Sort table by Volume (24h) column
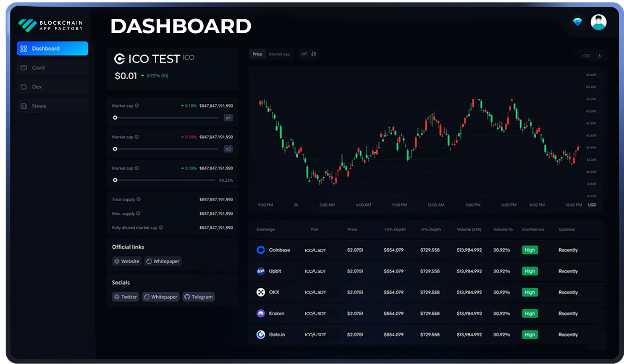The image size is (624, 364). (469, 229)
